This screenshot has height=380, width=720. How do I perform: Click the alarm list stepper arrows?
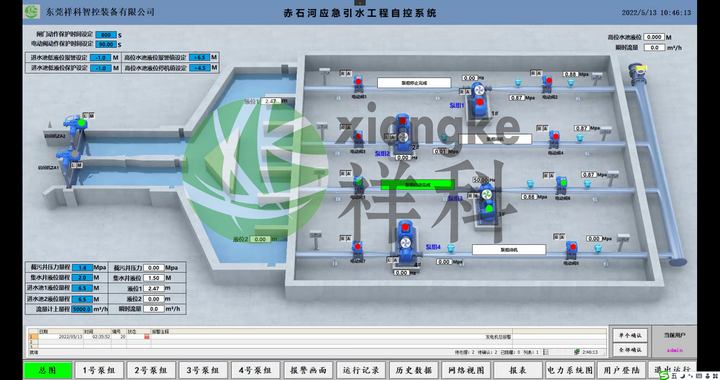(546, 352)
